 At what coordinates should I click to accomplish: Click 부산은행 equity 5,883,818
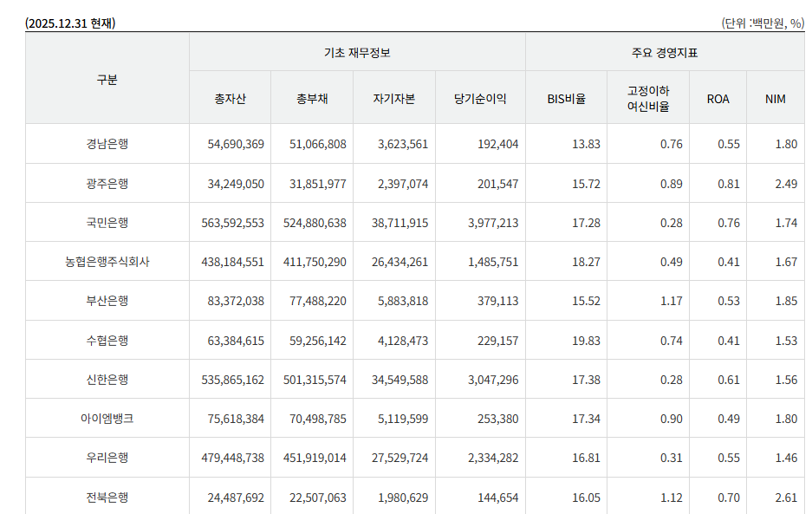click(403, 301)
